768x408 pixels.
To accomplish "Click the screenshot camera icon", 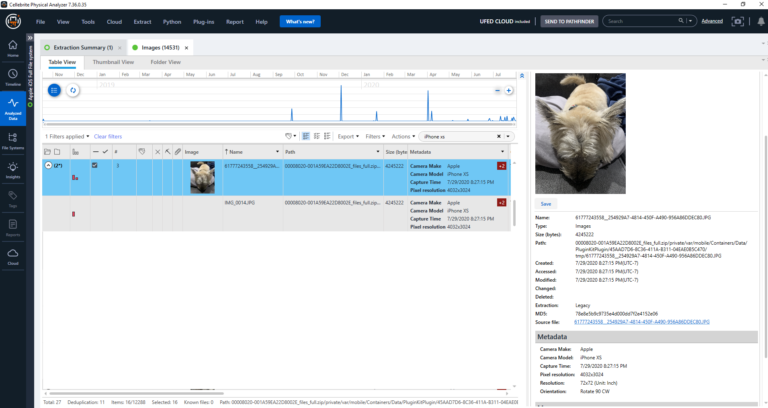I will point(730,21).
